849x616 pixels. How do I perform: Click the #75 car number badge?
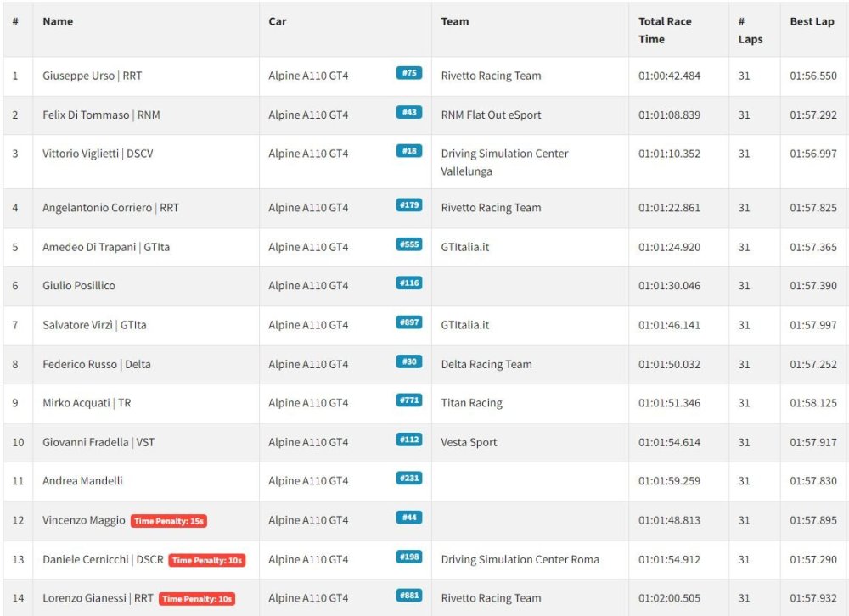[x=409, y=73]
